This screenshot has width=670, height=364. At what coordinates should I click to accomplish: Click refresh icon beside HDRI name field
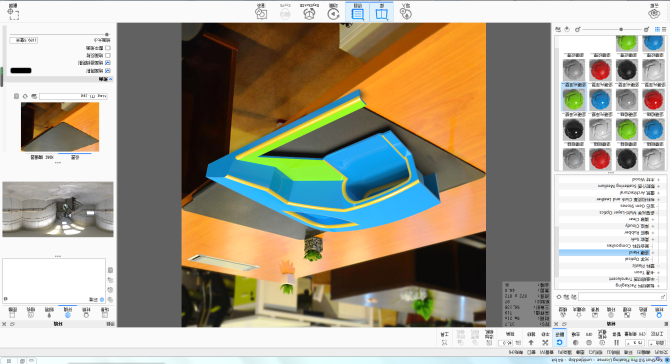(25, 96)
